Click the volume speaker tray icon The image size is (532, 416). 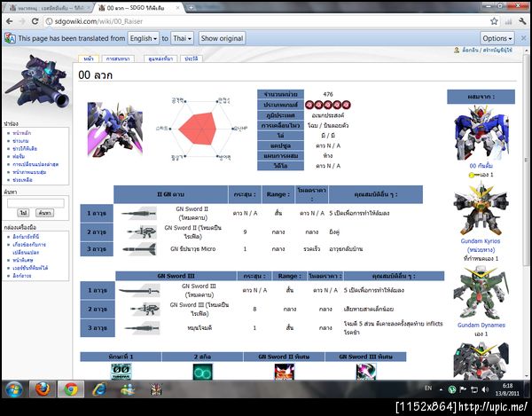(485, 389)
